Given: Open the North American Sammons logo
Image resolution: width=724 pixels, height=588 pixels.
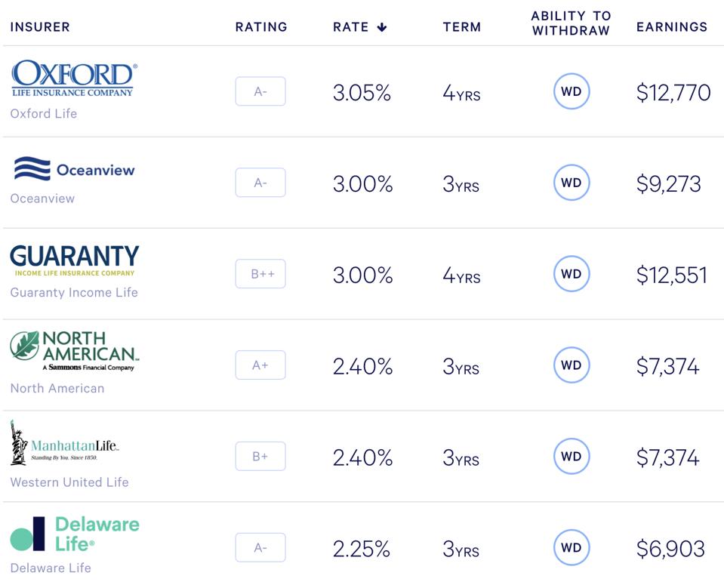Looking at the screenshot, I should 73,349.
